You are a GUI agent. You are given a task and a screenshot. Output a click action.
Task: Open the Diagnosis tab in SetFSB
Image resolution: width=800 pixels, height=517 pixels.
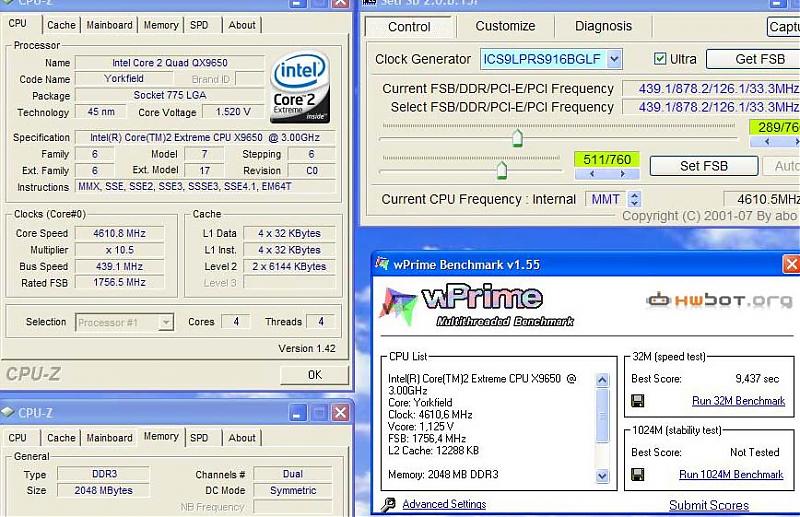(603, 26)
